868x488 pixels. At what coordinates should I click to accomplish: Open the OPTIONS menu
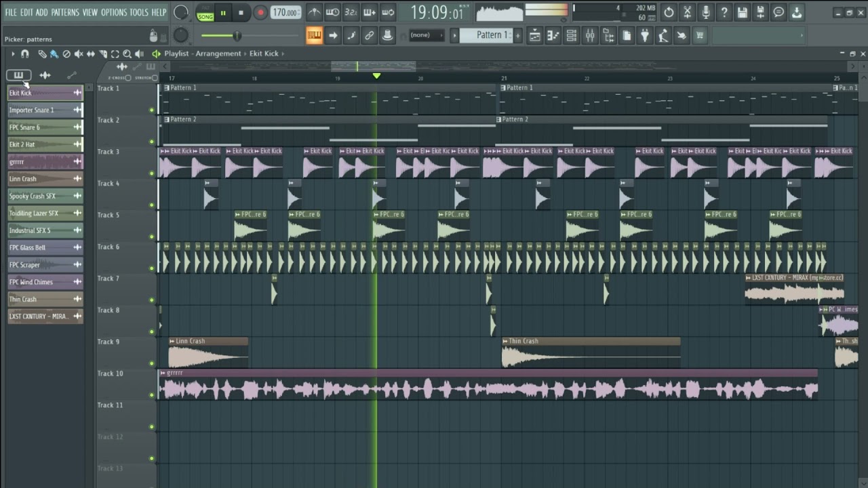[x=114, y=12]
